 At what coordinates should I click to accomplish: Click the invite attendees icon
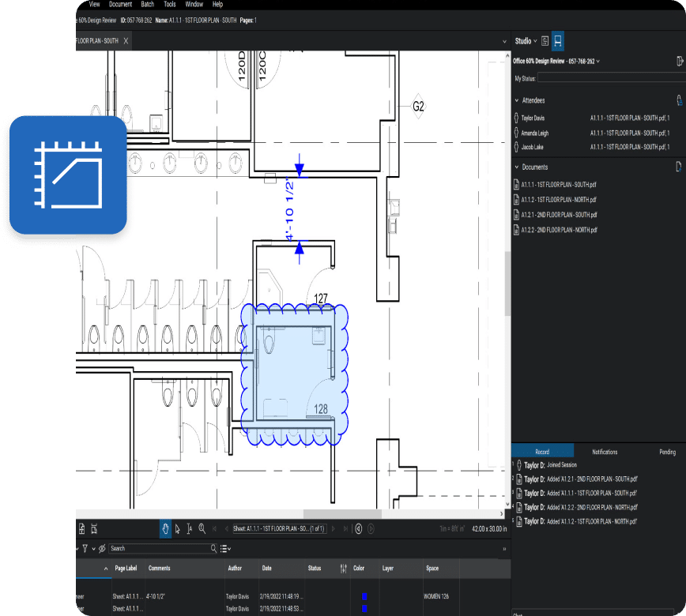[x=680, y=100]
